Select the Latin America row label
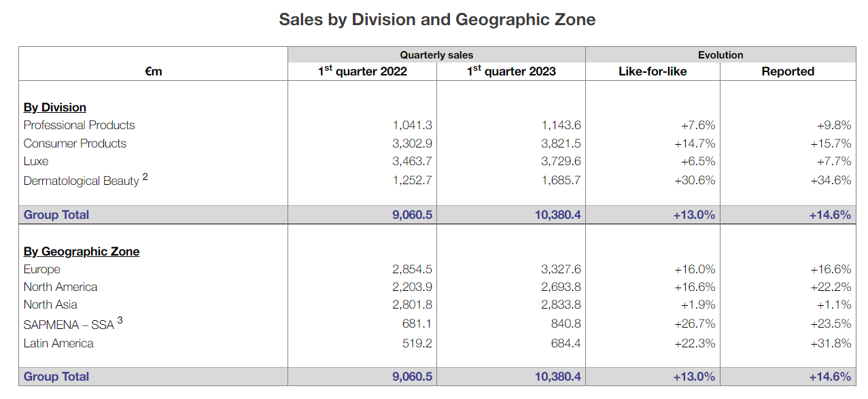 pos(58,343)
